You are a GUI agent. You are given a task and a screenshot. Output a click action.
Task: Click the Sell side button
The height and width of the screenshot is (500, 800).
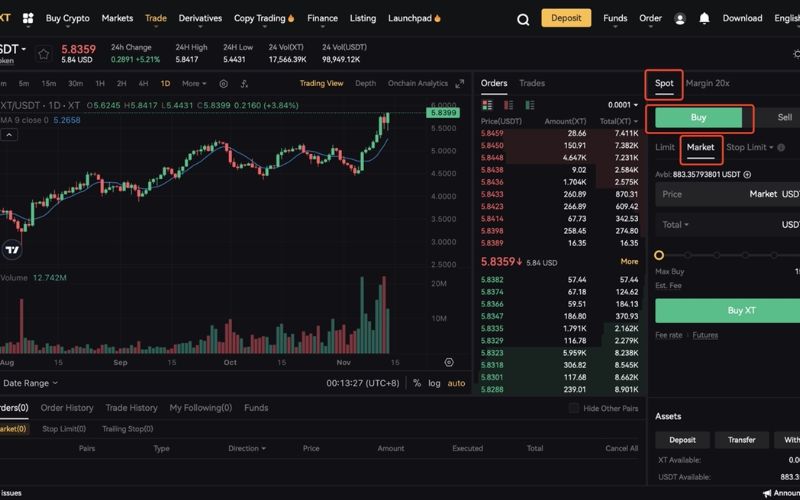tap(778, 118)
